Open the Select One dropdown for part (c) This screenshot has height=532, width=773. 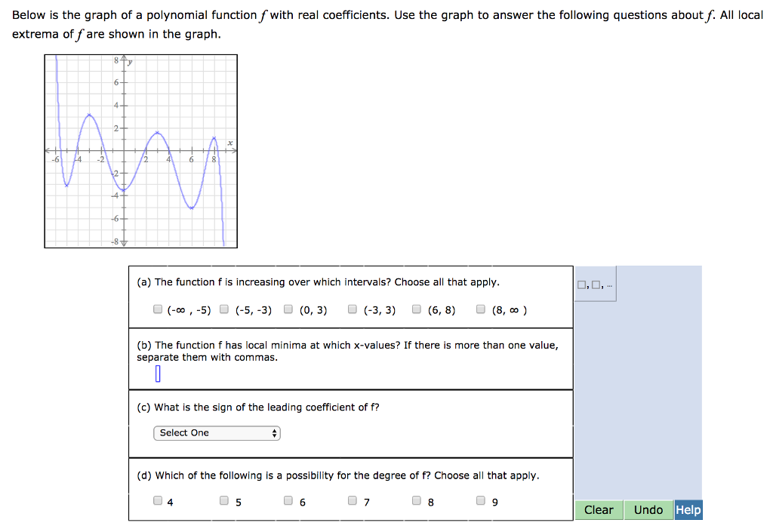click(217, 432)
